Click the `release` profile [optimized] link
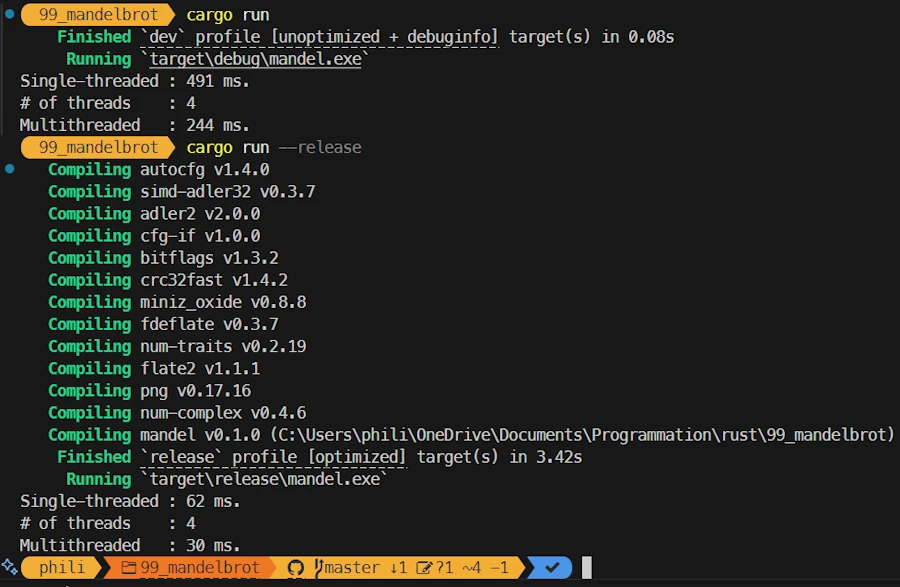Viewport: 900px width, 587px height. (273, 457)
